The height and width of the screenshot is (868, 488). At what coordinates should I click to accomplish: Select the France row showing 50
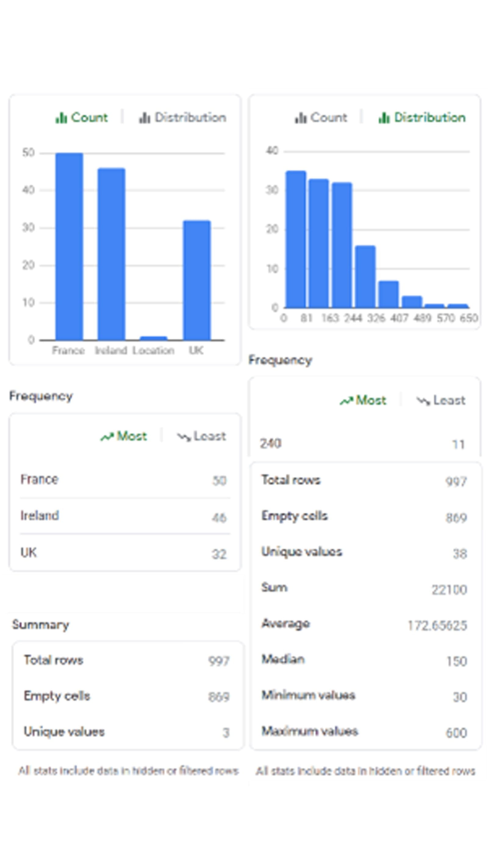(x=123, y=480)
